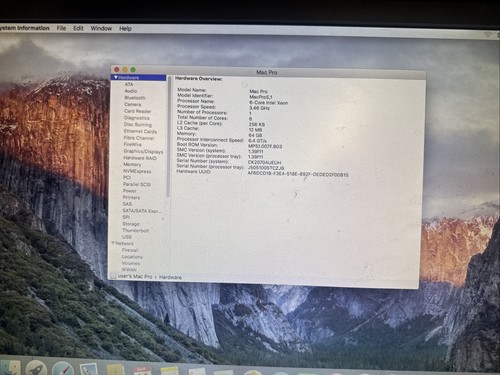Open the Window menu
The width and height of the screenshot is (500, 375).
pos(101,28)
